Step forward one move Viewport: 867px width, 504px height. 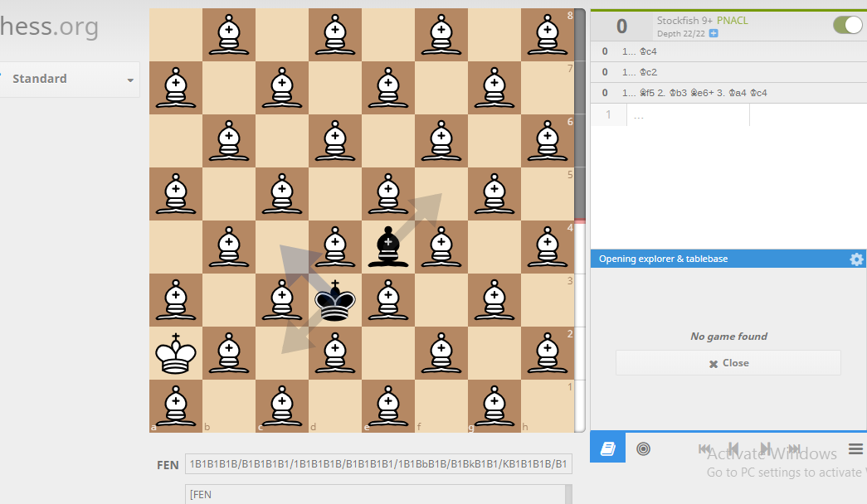coord(765,448)
